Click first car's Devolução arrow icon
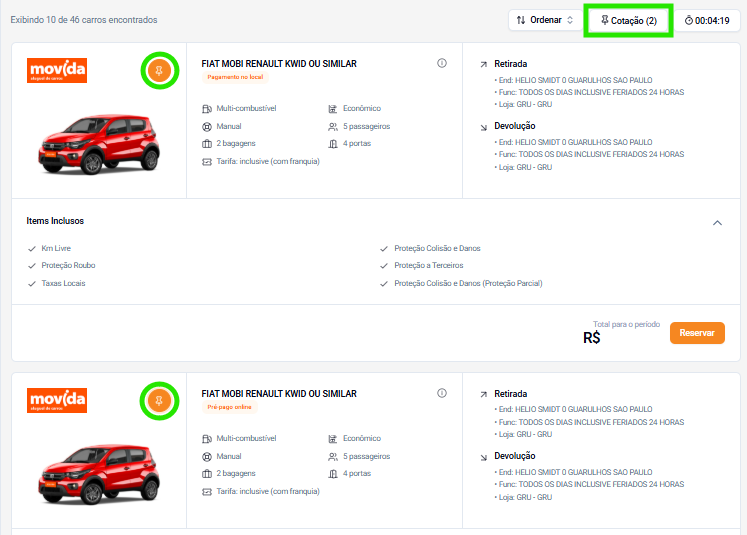The image size is (747, 535). [x=484, y=128]
